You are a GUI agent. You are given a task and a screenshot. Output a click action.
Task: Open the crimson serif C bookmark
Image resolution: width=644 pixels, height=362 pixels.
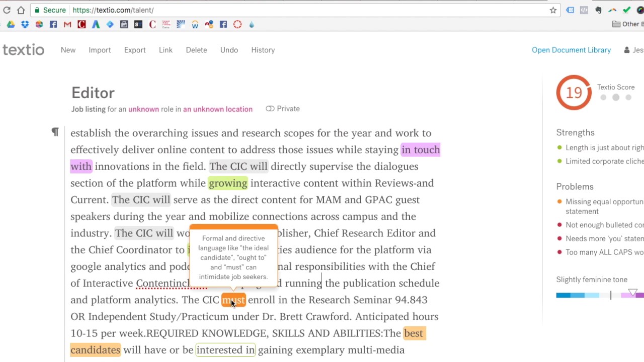tap(152, 24)
